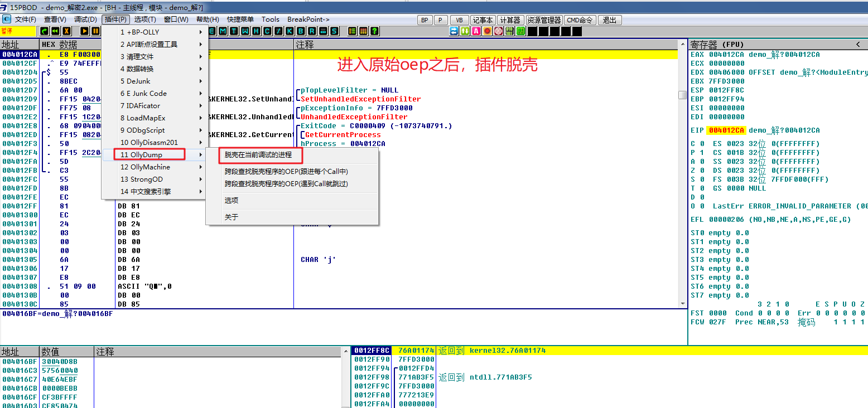Screen dimensions: 868x408
Task: Click the Run (play) toolbar icon
Action: tap(85, 31)
